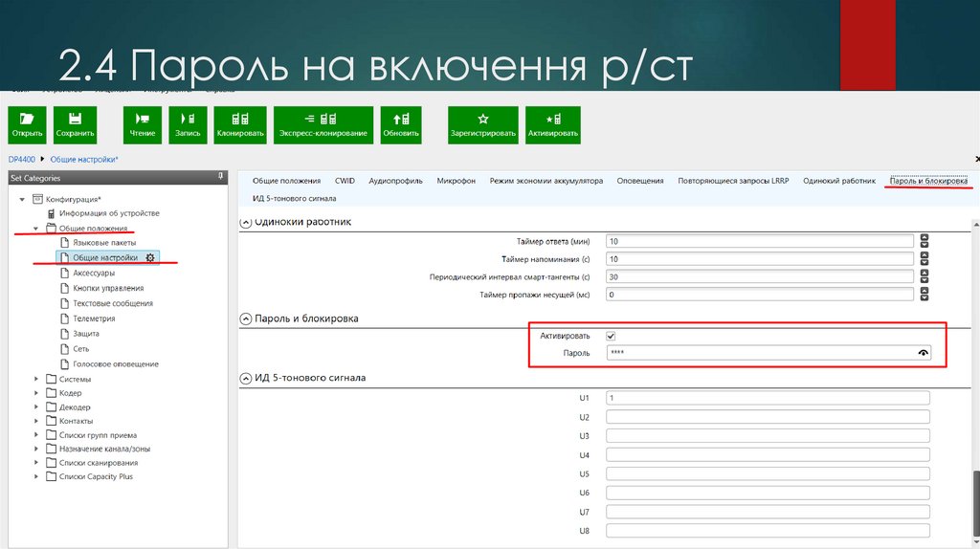The height and width of the screenshot is (549, 980).
Task: Reveal the password with the eye icon
Action: (x=923, y=353)
